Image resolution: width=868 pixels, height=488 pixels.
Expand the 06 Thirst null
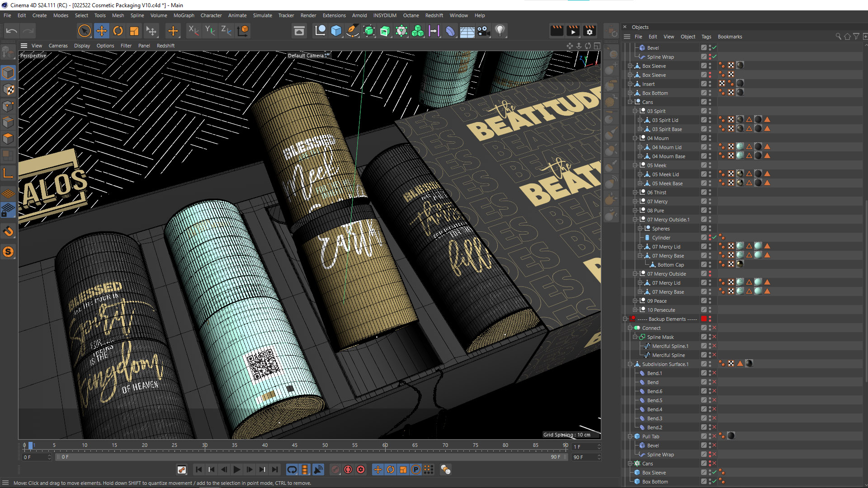point(635,192)
